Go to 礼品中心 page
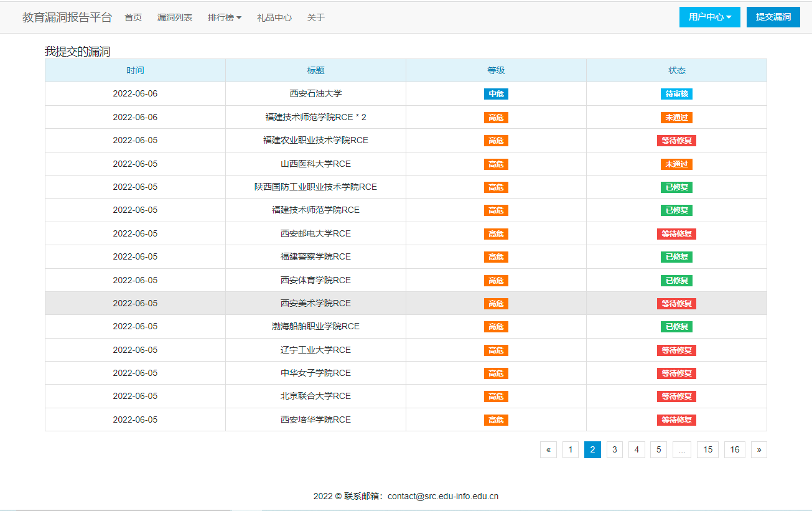Screen dimensions: 812x511 (x=274, y=17)
